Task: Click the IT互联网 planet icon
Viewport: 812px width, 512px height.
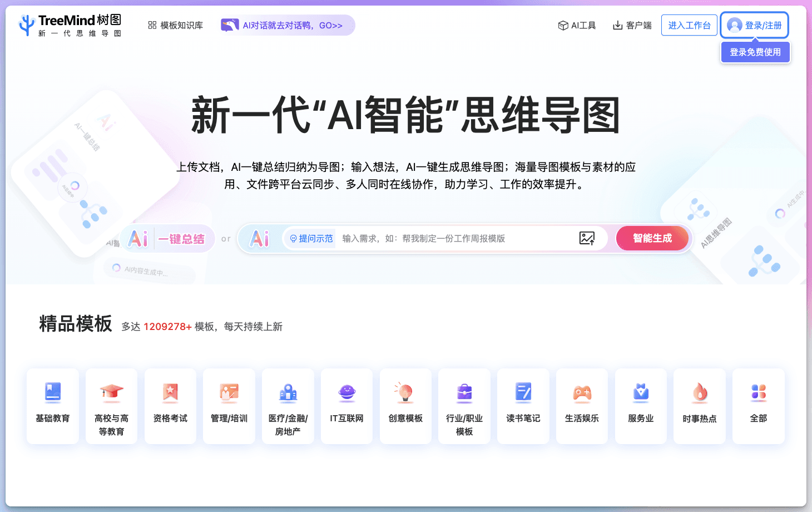Action: click(x=346, y=392)
